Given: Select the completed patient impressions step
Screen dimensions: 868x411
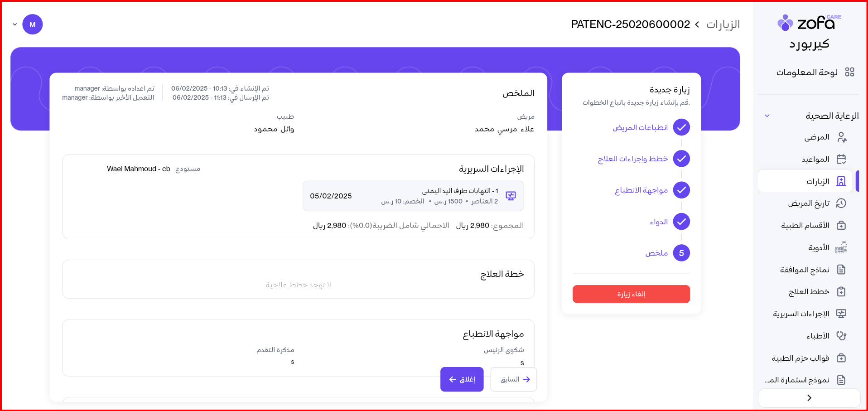Looking at the screenshot, I should 681,127.
